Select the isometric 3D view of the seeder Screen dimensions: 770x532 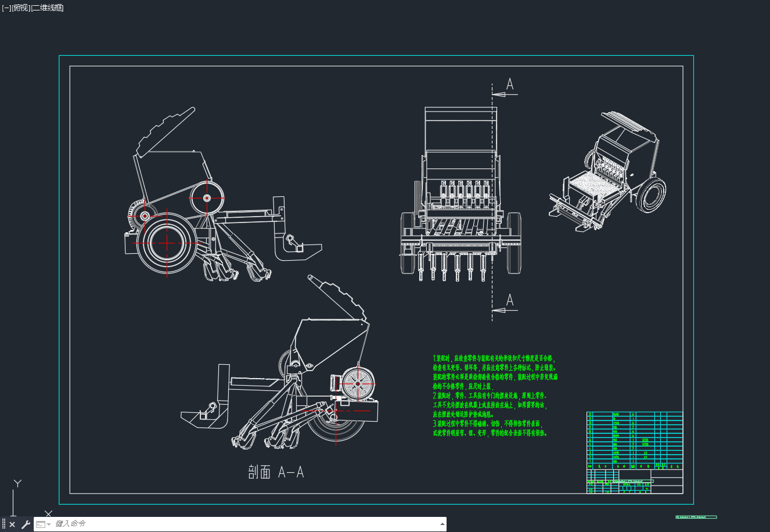607,171
